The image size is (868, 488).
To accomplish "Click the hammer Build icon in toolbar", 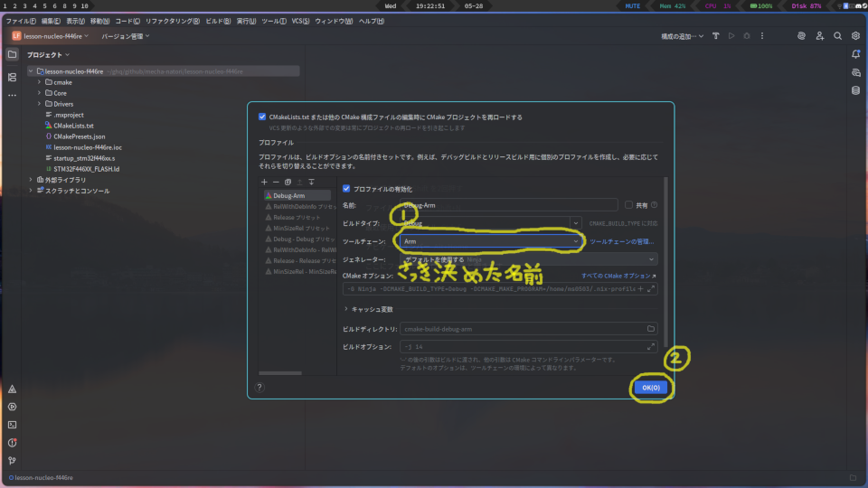I will 715,36.
